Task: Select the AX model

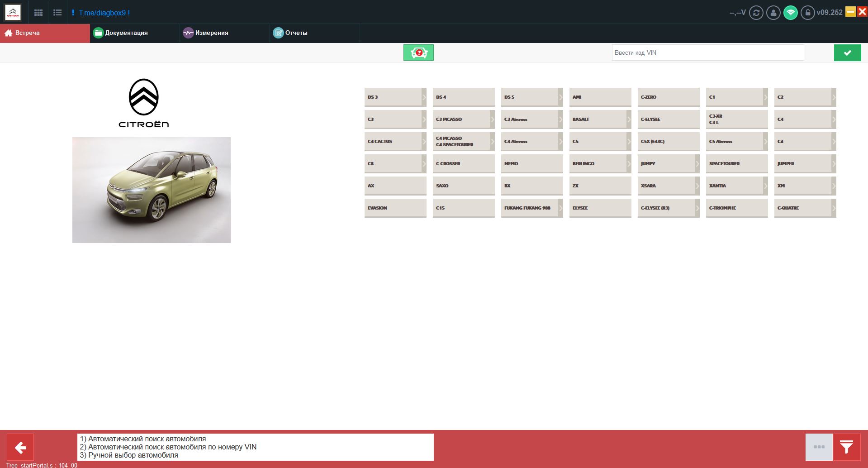Action: pyautogui.click(x=395, y=186)
